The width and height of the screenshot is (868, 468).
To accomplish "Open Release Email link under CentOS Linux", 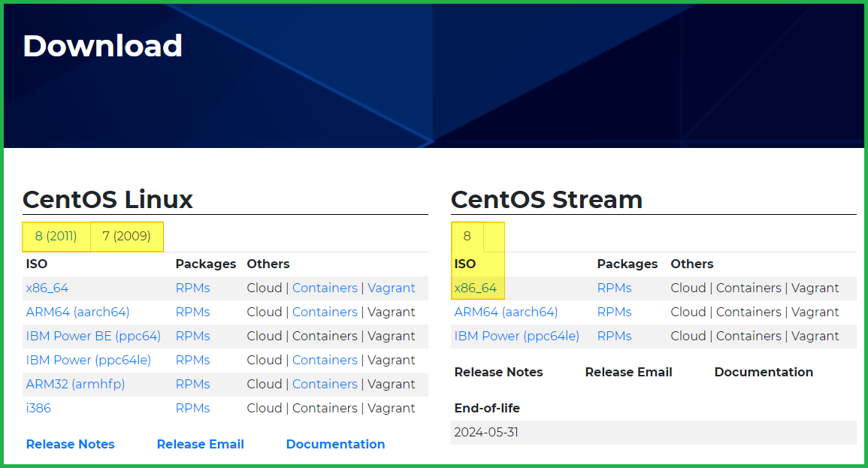I will (201, 444).
